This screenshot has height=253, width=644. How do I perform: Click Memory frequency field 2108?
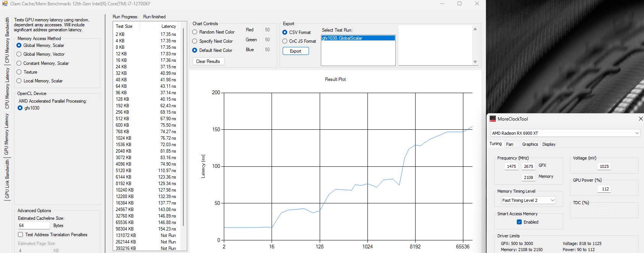[529, 177]
